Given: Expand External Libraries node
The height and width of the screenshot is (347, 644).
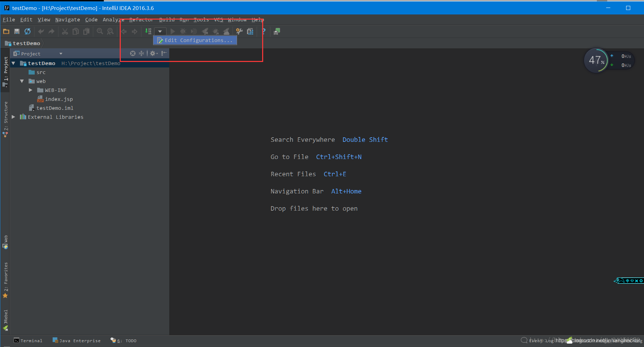Looking at the screenshot, I should click(x=13, y=117).
